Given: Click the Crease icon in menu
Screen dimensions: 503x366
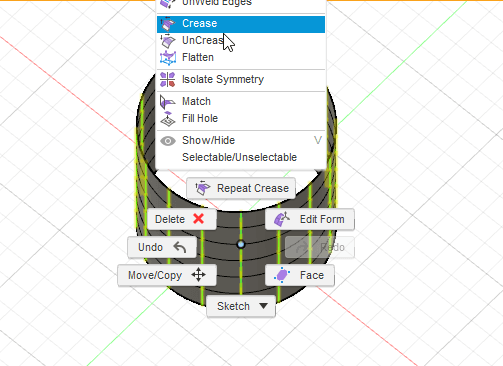Looking at the screenshot, I should click(168, 23).
